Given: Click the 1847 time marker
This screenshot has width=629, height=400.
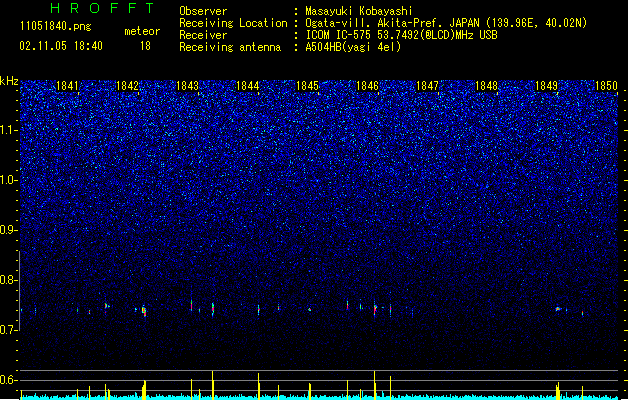Looking at the screenshot, I should (x=427, y=86).
